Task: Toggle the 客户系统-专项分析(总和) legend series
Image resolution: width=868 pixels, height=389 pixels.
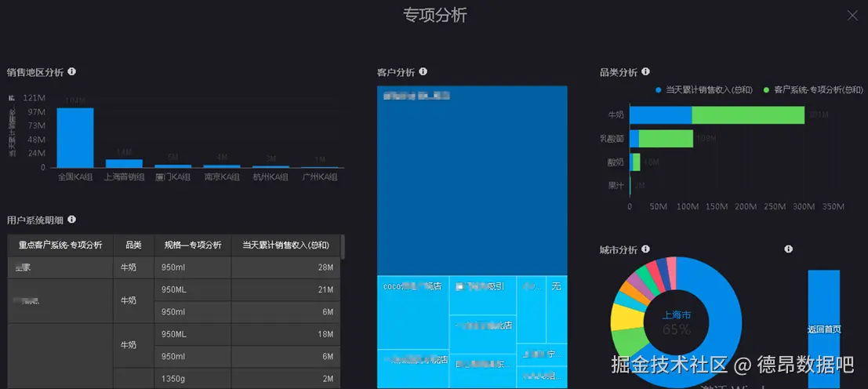Action: pos(812,89)
